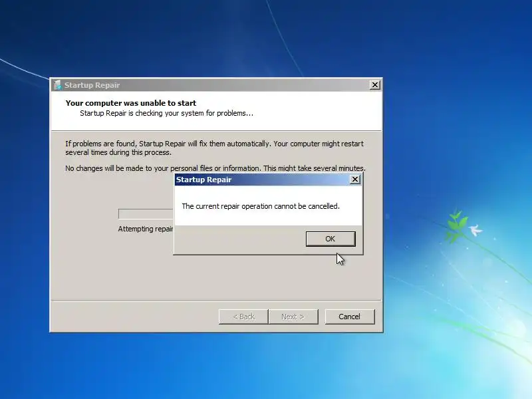
Task: Click the 'Attempting repair' status text
Action: coord(146,229)
